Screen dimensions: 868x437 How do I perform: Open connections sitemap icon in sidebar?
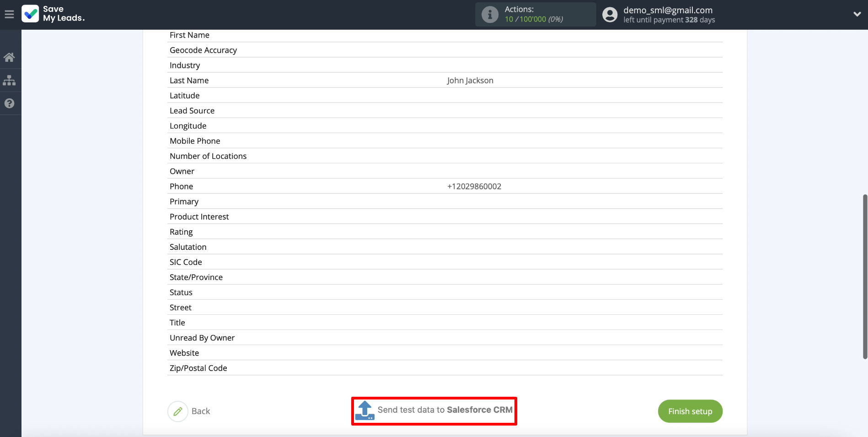pos(9,81)
